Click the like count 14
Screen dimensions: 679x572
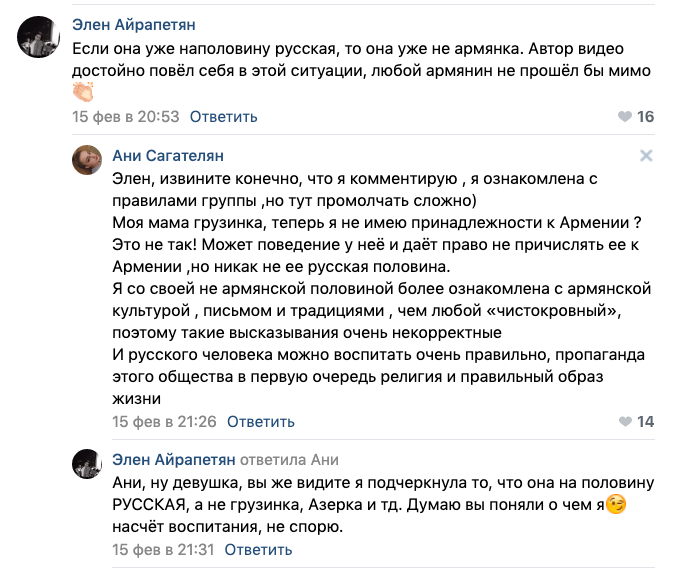click(645, 422)
